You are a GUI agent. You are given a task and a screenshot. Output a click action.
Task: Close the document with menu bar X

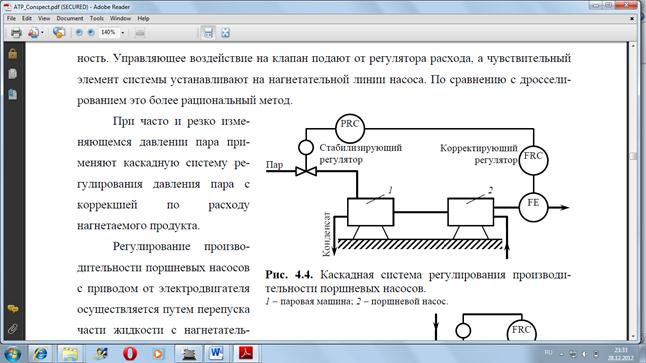[x=632, y=19]
